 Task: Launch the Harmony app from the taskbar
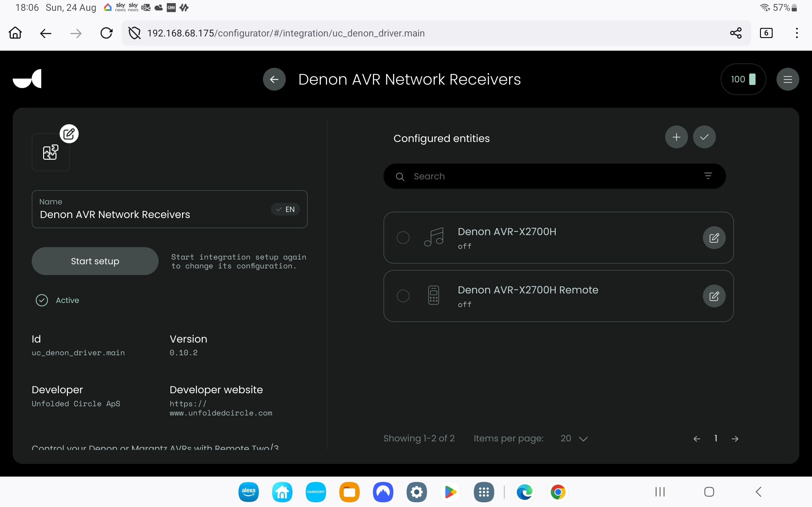[315, 492]
